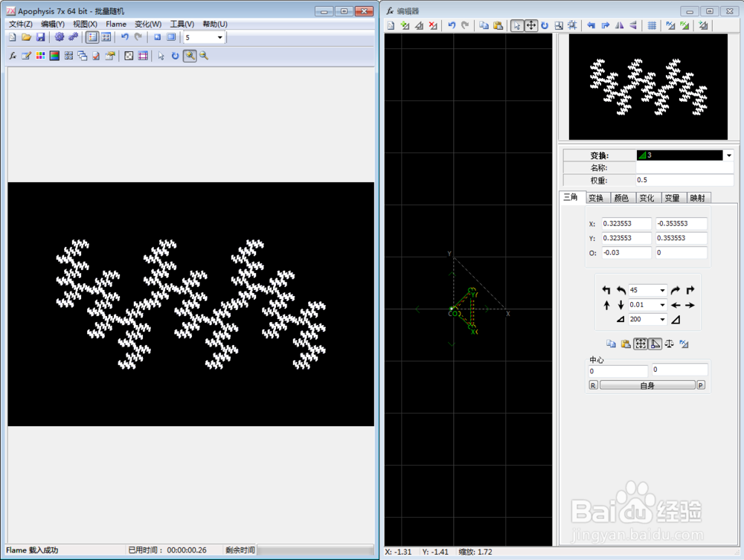Click the weight field showing 0.5
744x560 pixels.
pos(684,180)
